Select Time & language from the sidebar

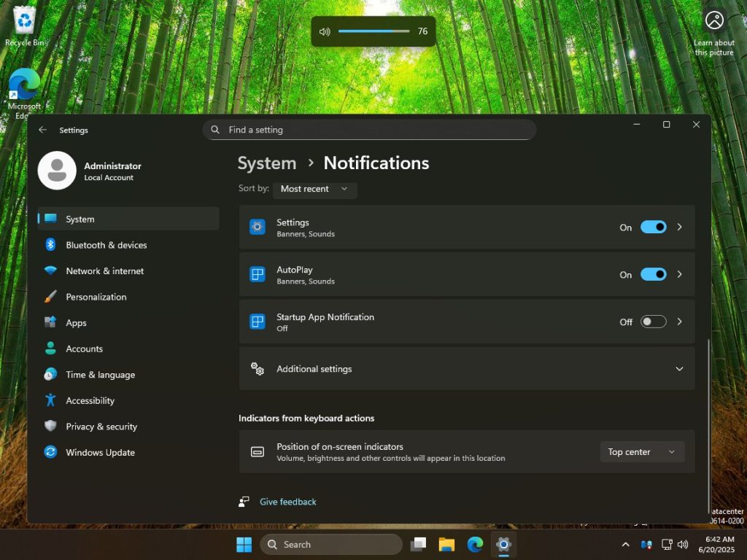[x=98, y=374]
